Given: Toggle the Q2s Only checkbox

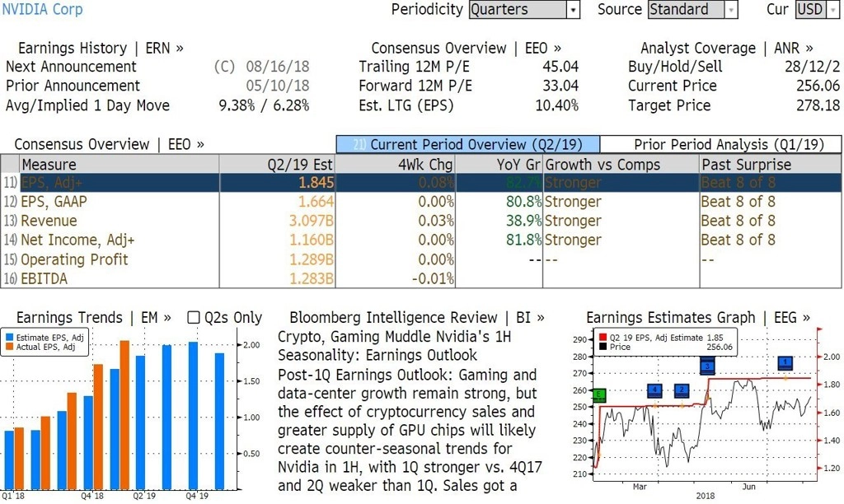Looking at the screenshot, I should click(x=194, y=318).
